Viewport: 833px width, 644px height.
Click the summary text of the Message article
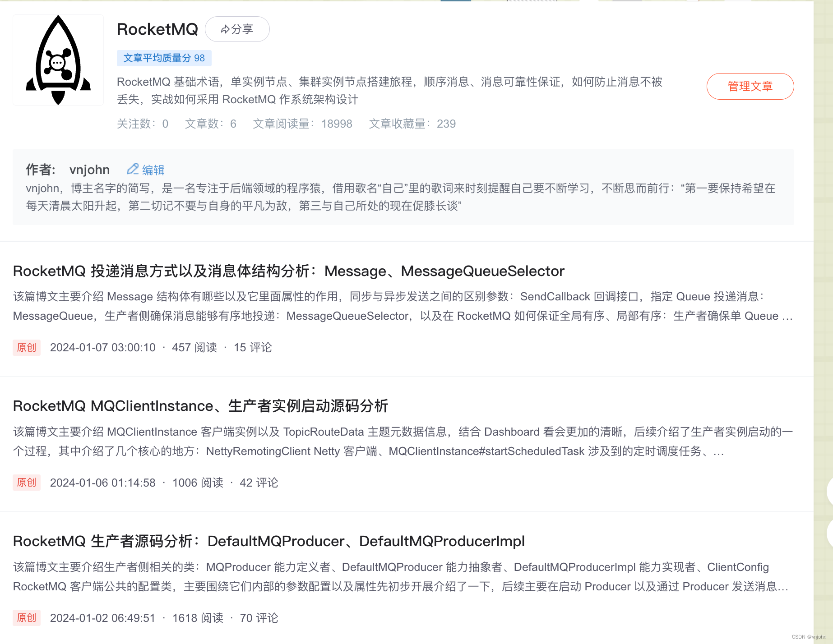pos(403,306)
